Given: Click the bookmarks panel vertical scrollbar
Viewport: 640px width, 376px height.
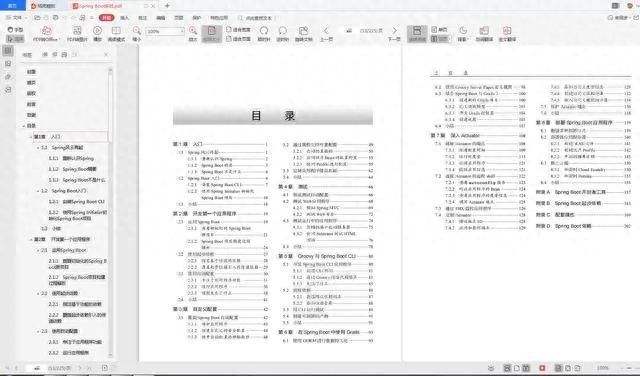Looking at the screenshot, I should pos(110,212).
